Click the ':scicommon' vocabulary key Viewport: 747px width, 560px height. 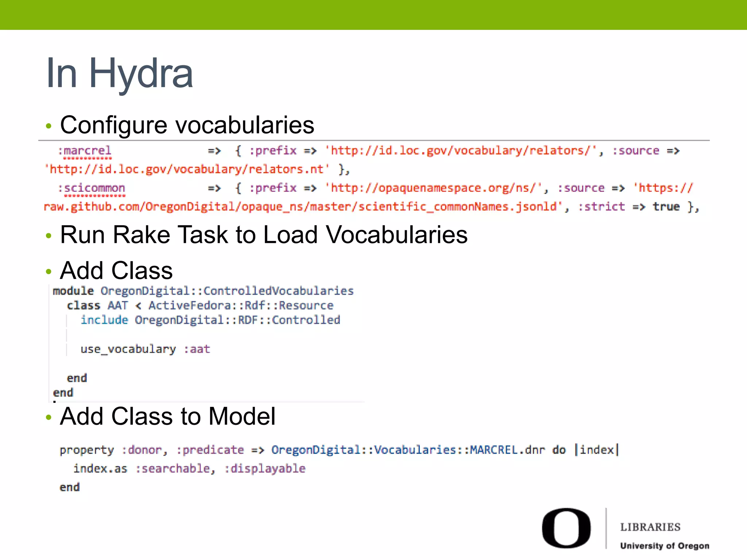click(x=92, y=188)
